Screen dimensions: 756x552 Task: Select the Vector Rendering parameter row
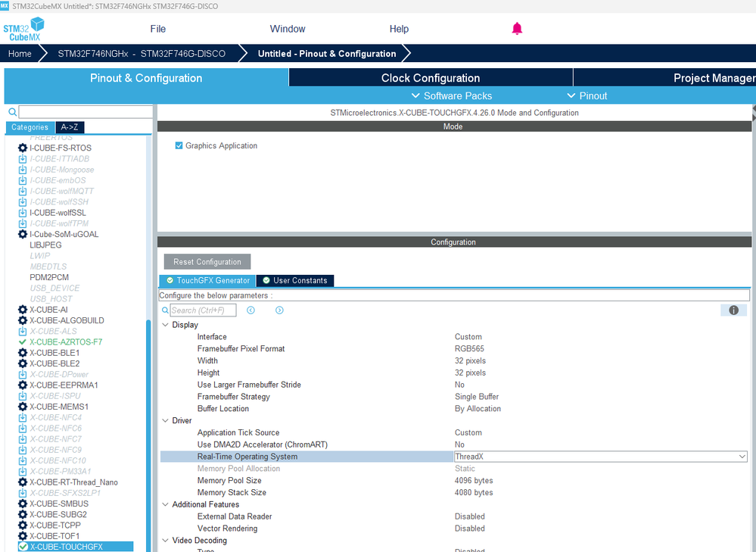click(454, 529)
